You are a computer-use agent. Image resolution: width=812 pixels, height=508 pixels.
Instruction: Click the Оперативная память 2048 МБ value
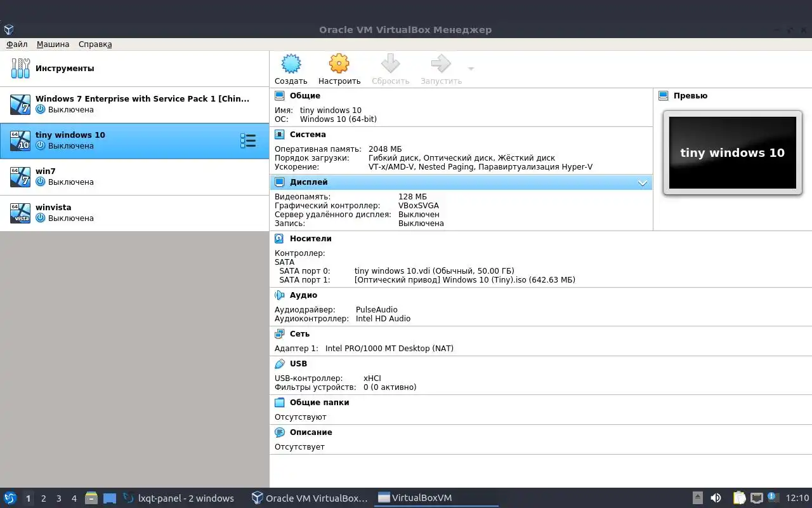pyautogui.click(x=385, y=149)
